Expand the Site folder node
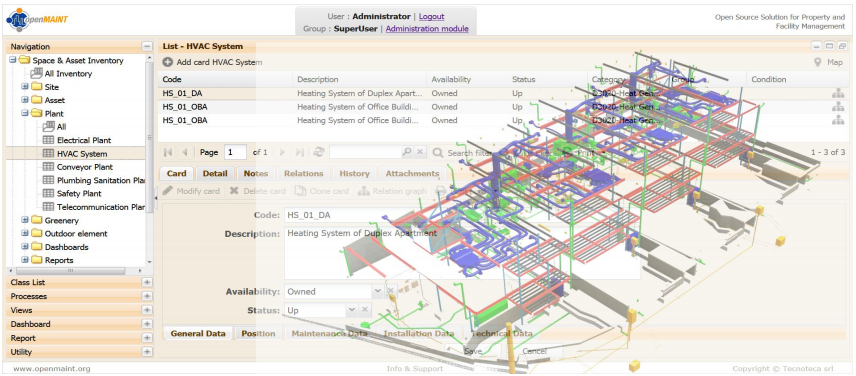Viewport: 856px width, 376px height. [25, 87]
